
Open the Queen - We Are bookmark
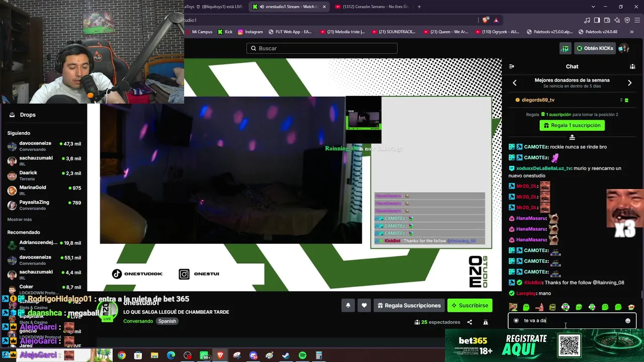(446, 32)
